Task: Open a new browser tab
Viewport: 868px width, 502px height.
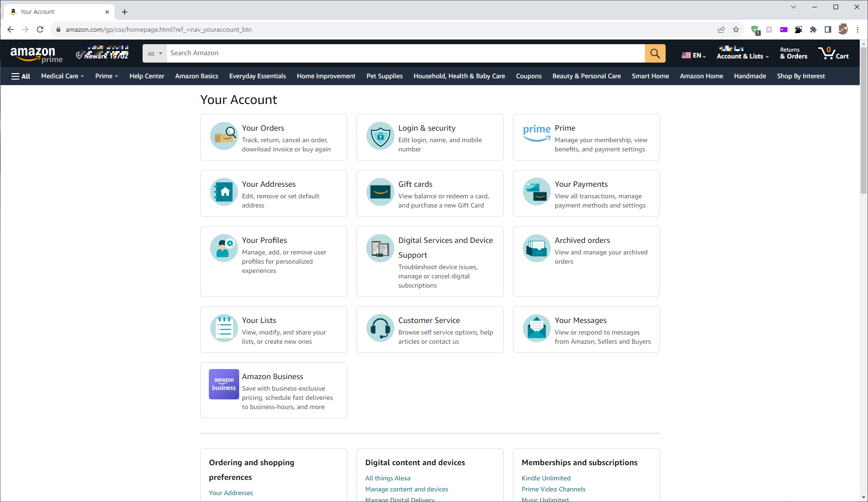Action: 125,12
